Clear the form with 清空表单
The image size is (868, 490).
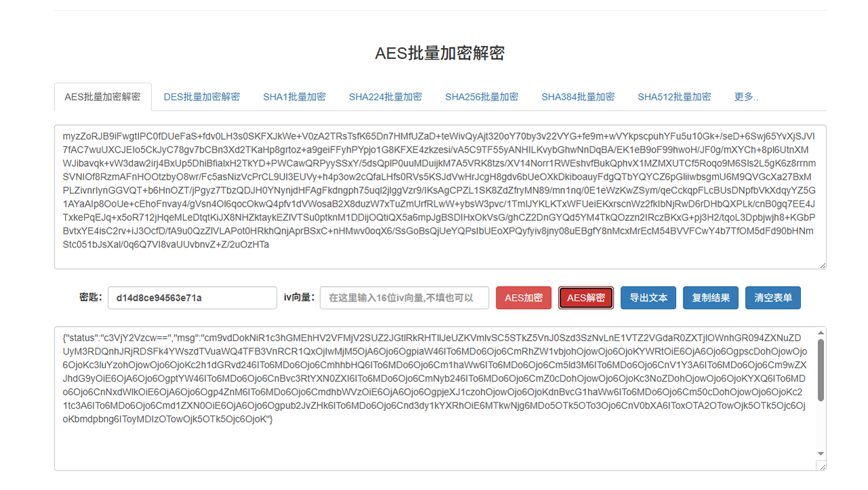click(773, 298)
